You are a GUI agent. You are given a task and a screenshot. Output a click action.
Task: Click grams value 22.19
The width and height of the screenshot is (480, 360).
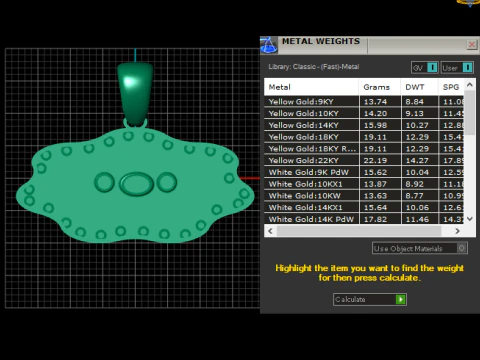point(375,160)
